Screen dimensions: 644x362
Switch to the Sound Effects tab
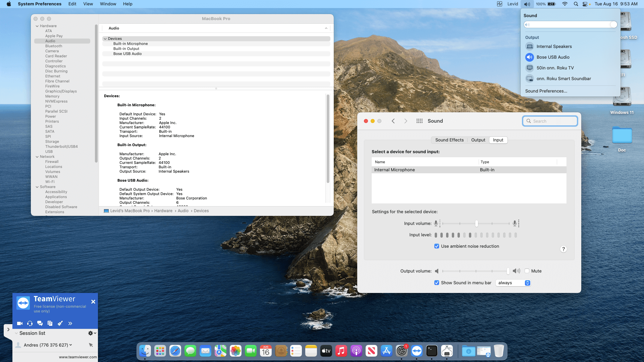click(449, 140)
